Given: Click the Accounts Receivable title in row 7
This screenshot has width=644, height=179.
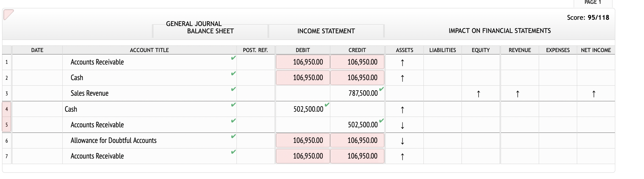Looking at the screenshot, I should (x=97, y=156).
